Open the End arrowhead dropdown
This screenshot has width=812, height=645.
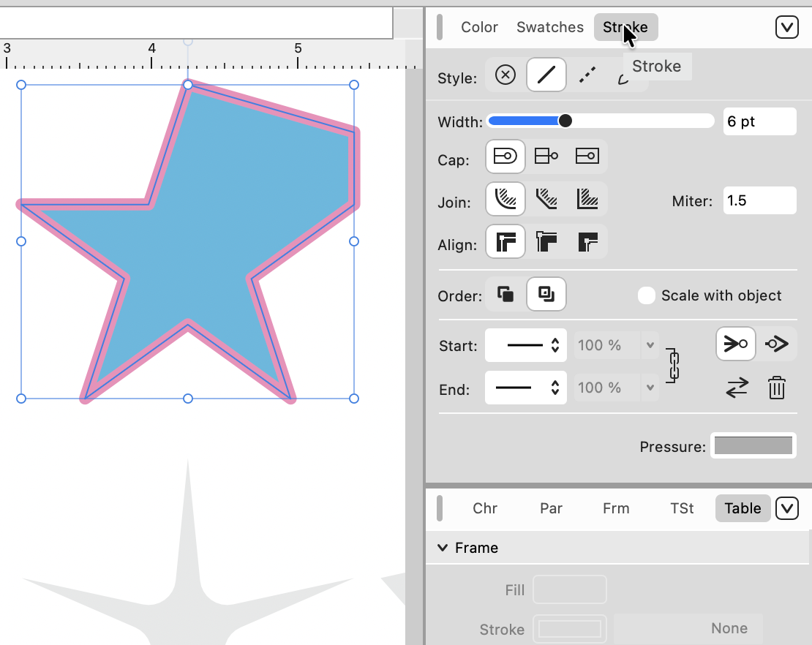coord(526,388)
